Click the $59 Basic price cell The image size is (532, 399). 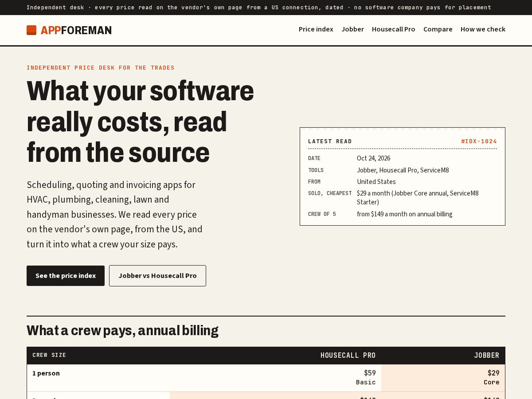coord(275,378)
